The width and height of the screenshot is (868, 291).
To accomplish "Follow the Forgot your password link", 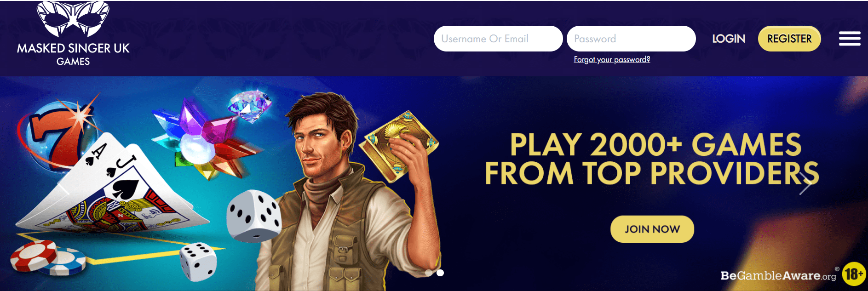I will pyautogui.click(x=612, y=59).
